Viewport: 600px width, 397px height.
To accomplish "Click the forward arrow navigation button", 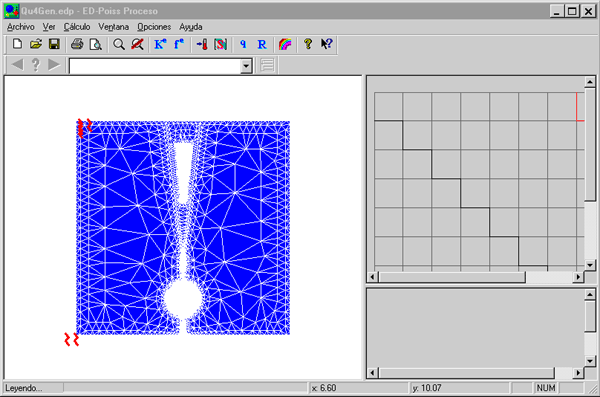I will click(54, 65).
